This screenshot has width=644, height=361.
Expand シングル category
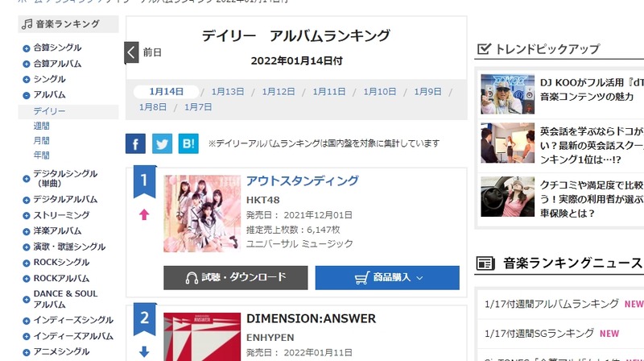click(x=27, y=80)
